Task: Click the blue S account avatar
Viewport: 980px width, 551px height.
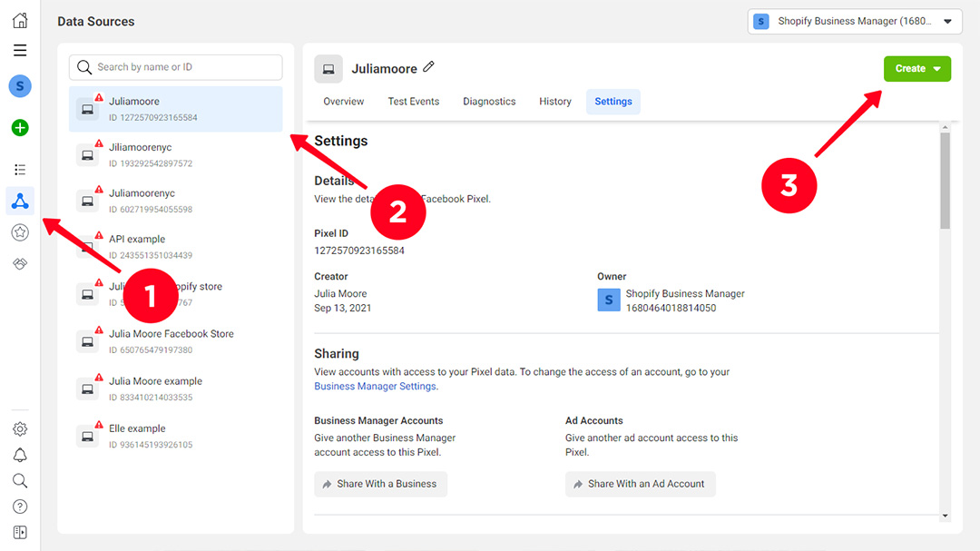Action: (x=20, y=86)
